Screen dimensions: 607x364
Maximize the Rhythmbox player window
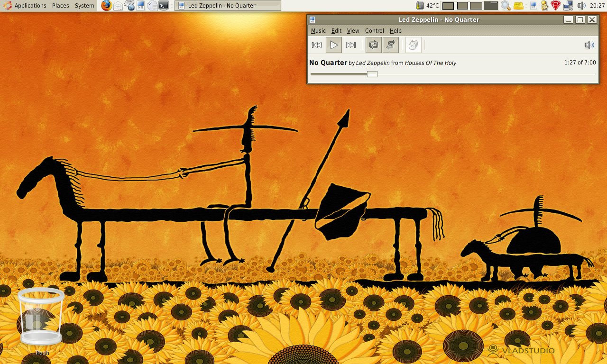(x=580, y=20)
